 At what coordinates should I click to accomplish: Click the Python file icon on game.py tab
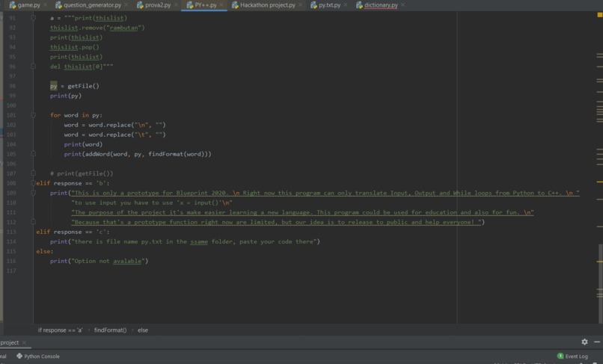click(13, 5)
